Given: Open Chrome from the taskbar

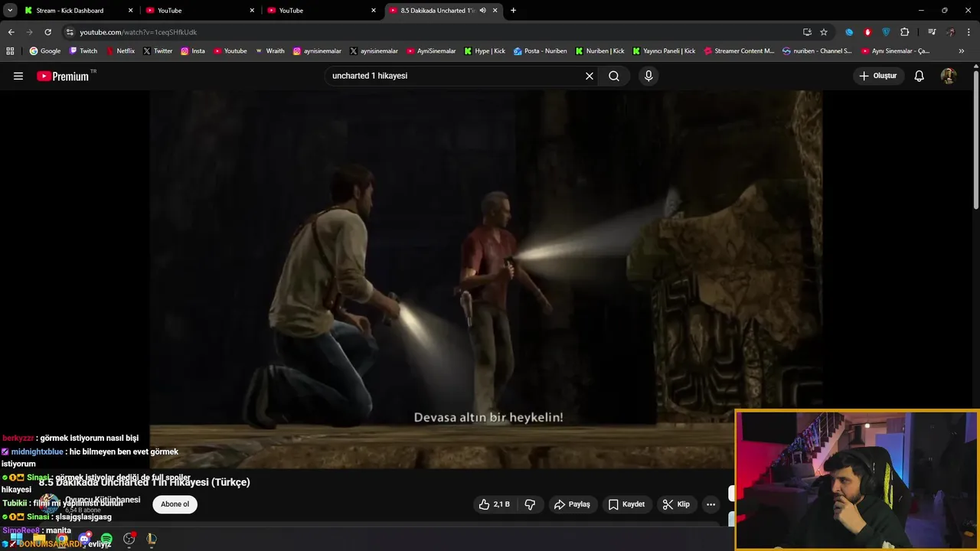Looking at the screenshot, I should (x=62, y=540).
